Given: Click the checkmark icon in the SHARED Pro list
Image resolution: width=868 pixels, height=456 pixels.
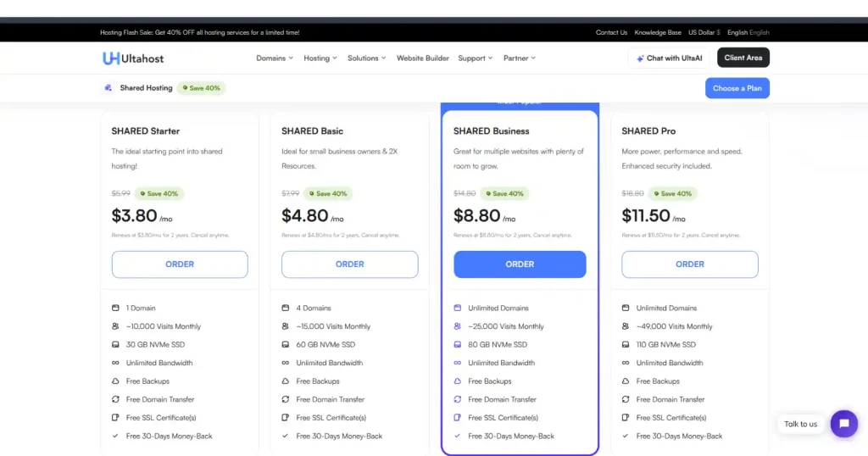Looking at the screenshot, I should click(626, 436).
